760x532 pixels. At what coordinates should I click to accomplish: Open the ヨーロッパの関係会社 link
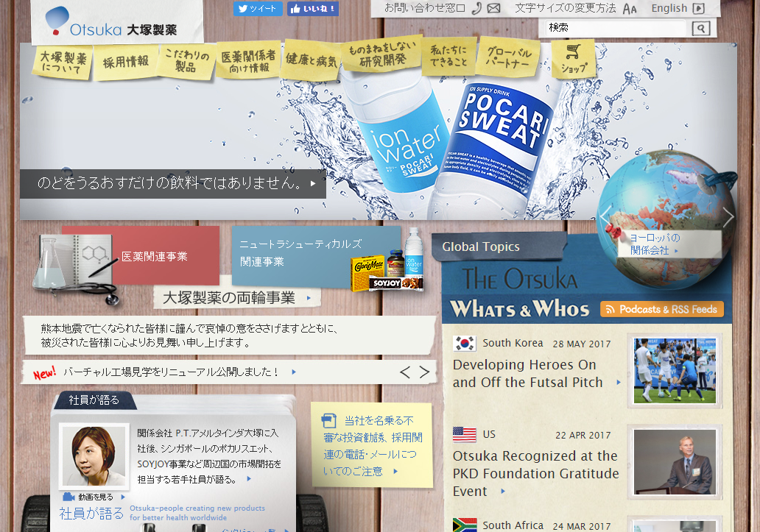[655, 244]
